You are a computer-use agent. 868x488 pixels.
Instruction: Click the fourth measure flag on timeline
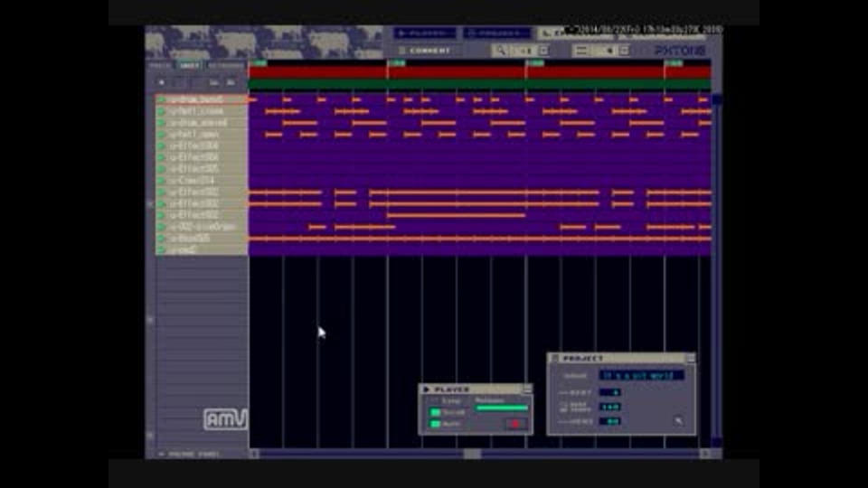tap(673, 63)
